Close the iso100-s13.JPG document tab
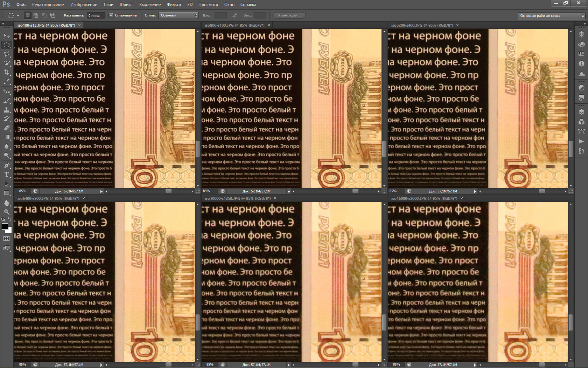This screenshot has height=368, width=588. click(79, 25)
